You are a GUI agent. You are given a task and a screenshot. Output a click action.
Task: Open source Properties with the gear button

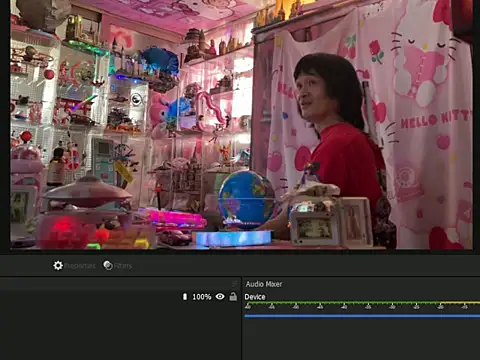74,266
